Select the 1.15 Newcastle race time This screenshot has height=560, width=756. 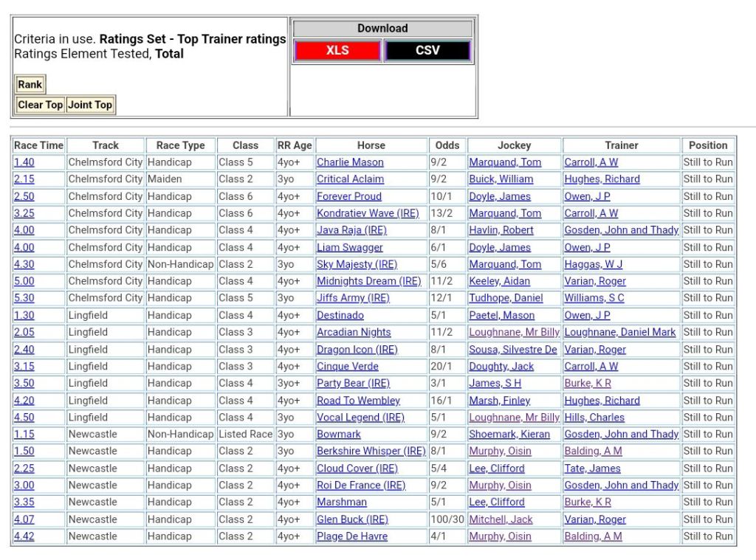point(24,435)
